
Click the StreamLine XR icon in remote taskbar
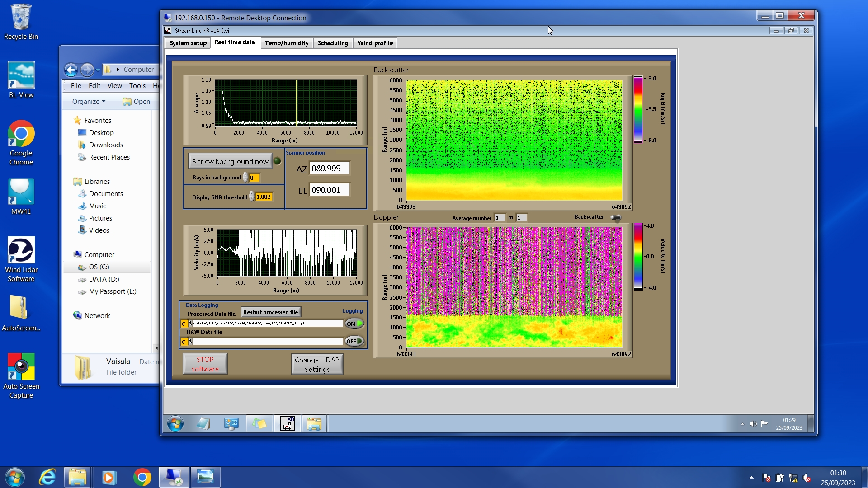click(287, 424)
